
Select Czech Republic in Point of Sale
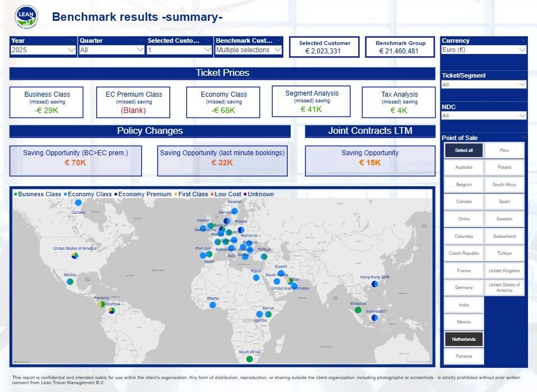tap(464, 253)
